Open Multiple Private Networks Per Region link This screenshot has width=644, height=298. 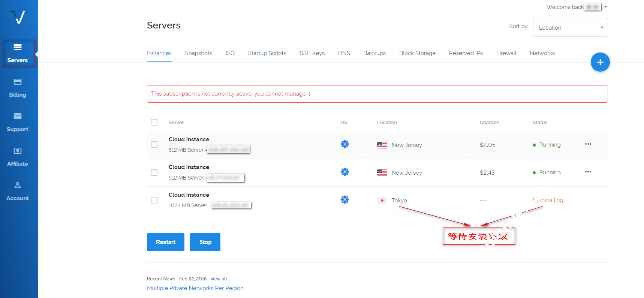pyautogui.click(x=195, y=288)
